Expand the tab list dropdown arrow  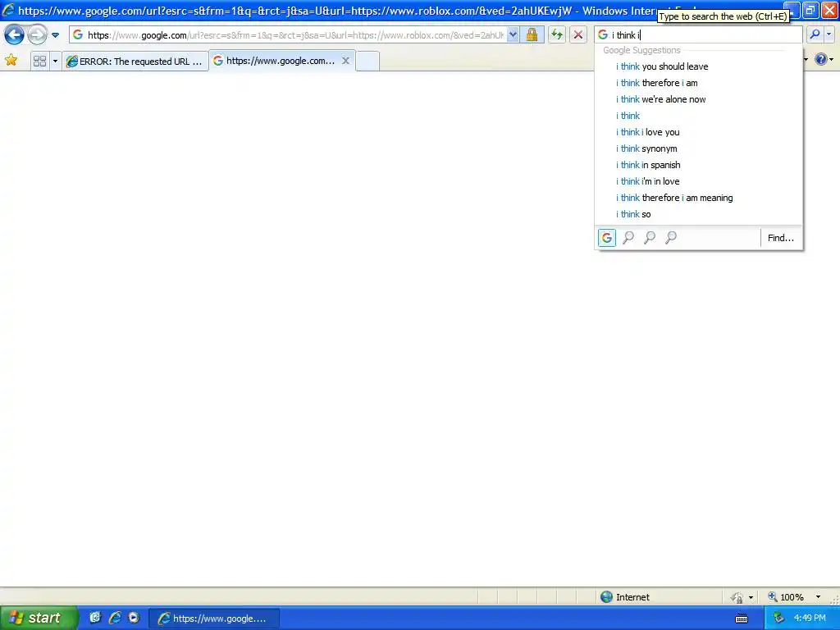pos(55,61)
